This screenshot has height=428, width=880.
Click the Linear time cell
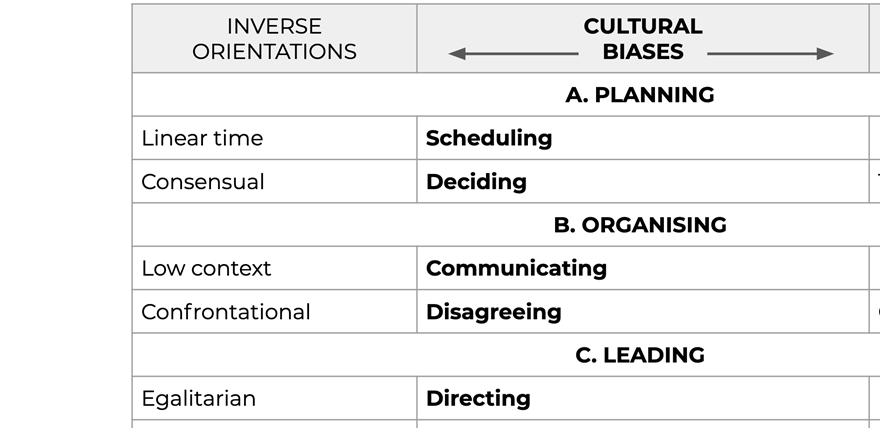[274, 138]
